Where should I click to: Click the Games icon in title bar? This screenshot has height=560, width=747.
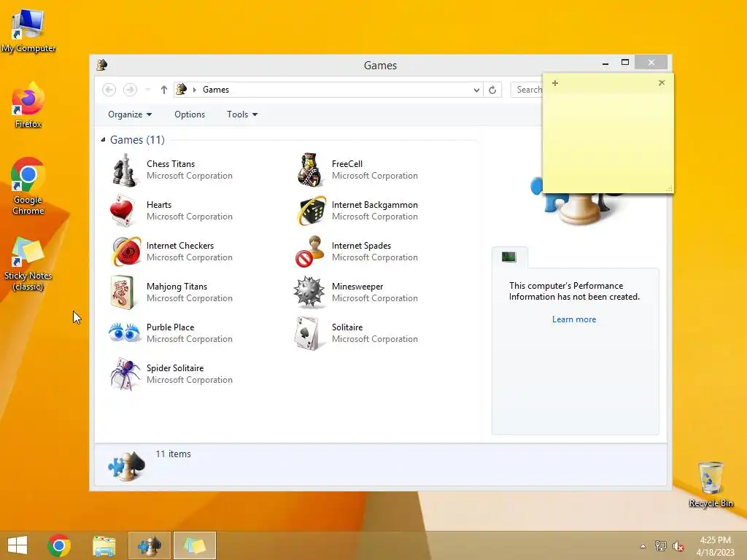[101, 65]
